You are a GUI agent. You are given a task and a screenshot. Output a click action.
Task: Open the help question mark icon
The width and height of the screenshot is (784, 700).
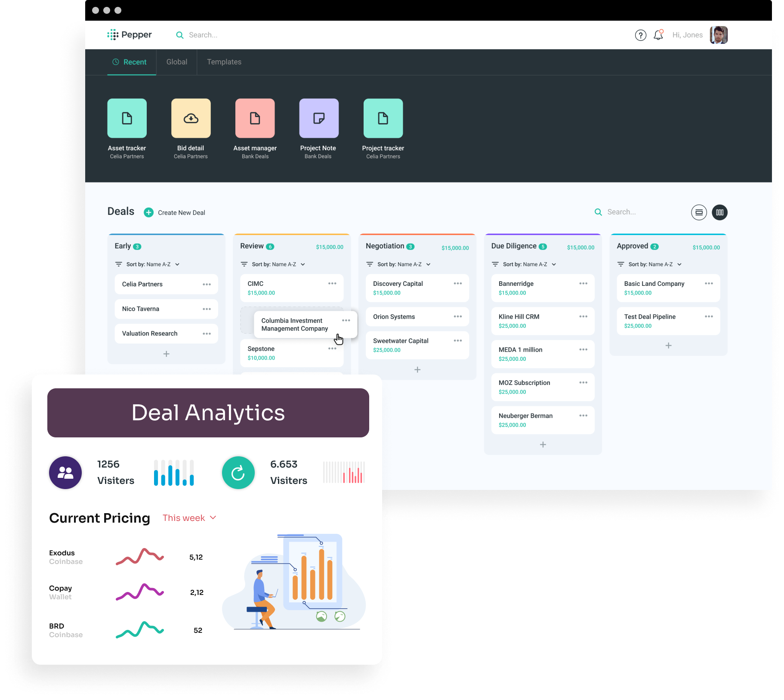[640, 35]
